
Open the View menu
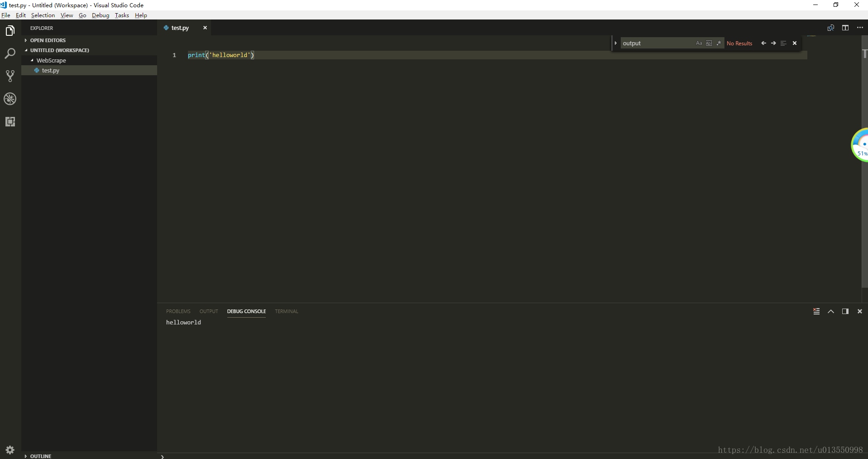click(x=67, y=15)
